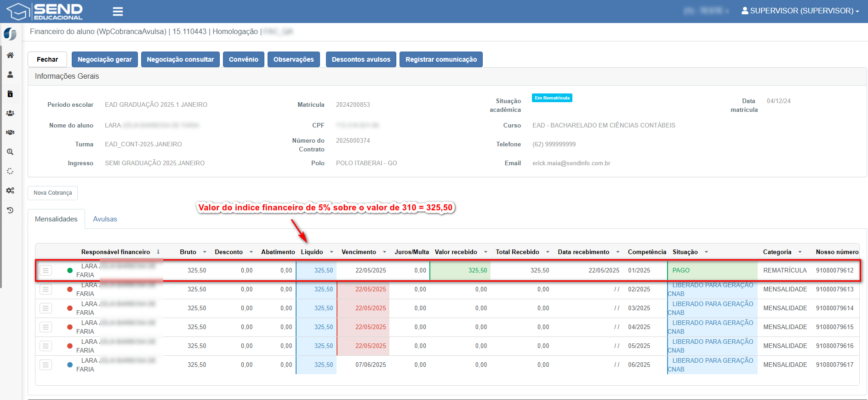Click the phone number (62) 999999999
This screenshot has height=400, width=868.
coord(554,145)
